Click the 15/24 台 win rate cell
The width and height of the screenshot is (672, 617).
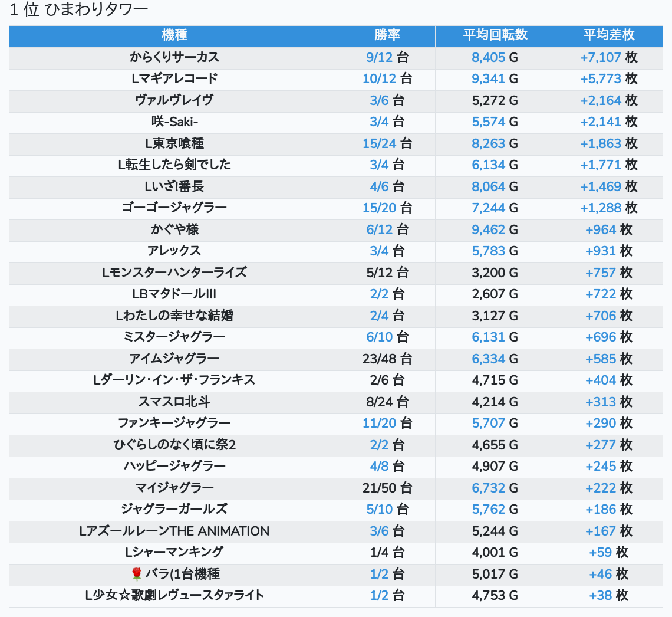(387, 144)
